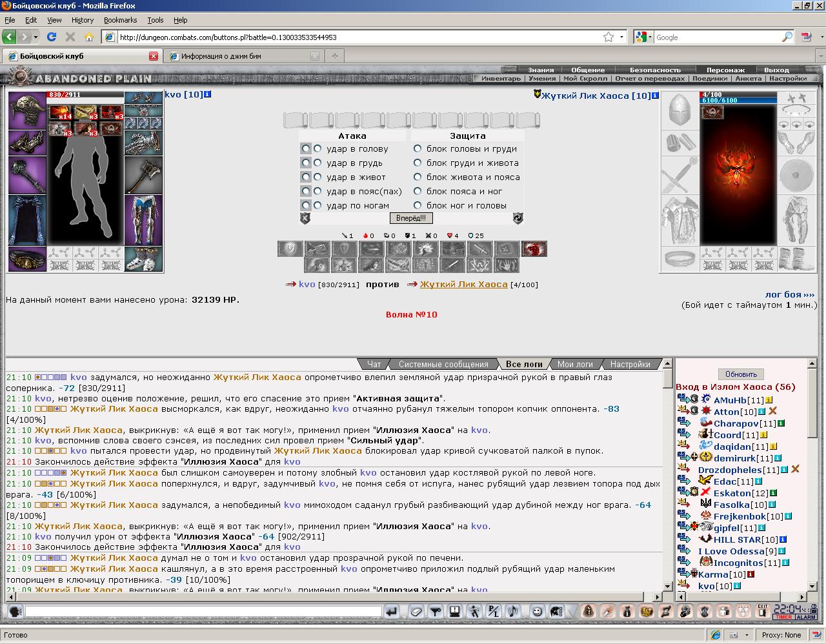Open the Настройки tab in log panel

[630, 364]
